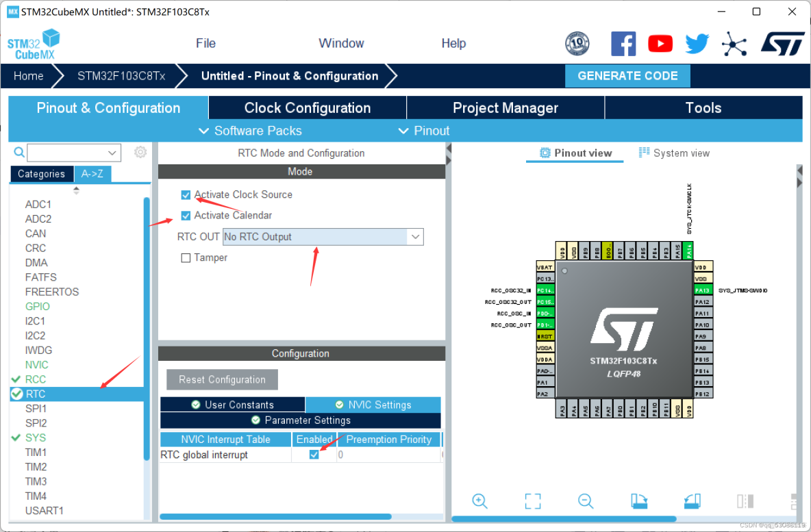Toggle the Activate Clock Source checkbox
811x532 pixels.
(186, 194)
